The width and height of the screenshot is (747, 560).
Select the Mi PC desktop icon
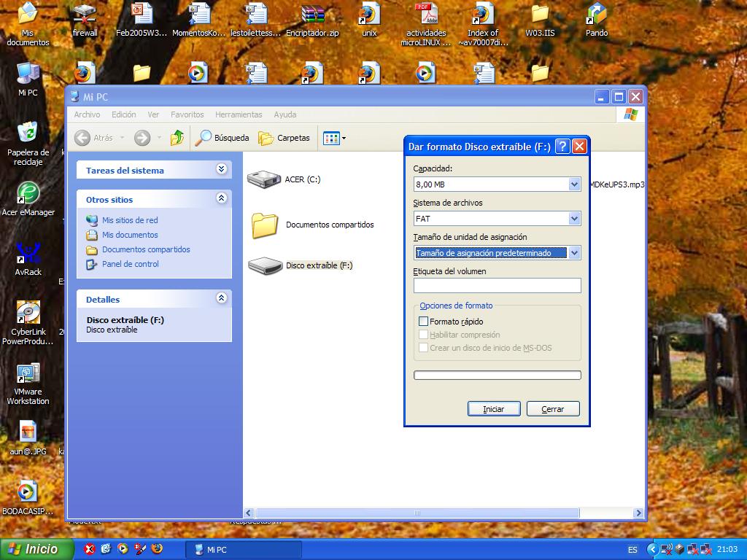tap(28, 79)
